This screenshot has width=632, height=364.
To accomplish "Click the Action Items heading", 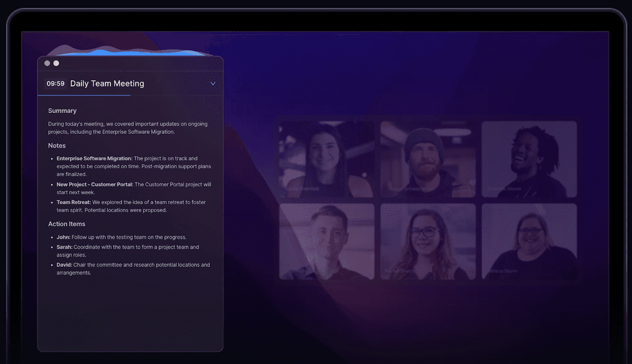I will point(67,224).
